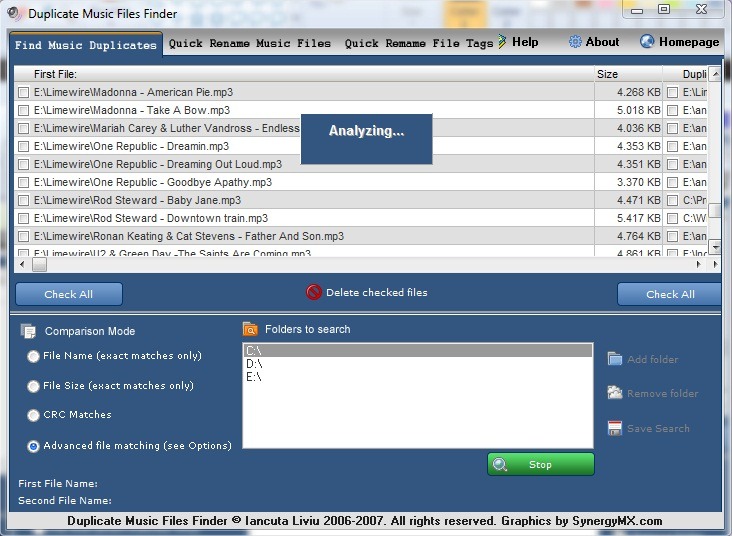
Task: Switch to Quick Rename File Tags tab
Action: click(x=418, y=44)
